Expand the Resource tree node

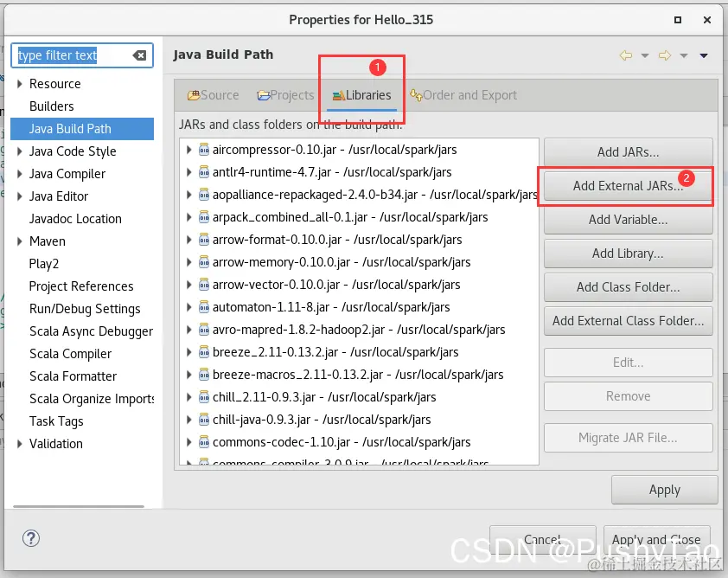click(x=20, y=84)
